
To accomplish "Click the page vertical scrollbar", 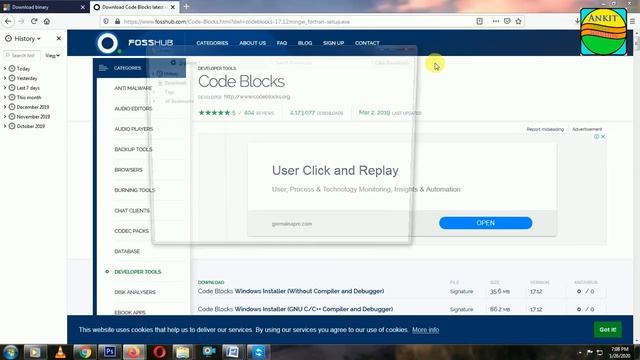I will click(636, 188).
